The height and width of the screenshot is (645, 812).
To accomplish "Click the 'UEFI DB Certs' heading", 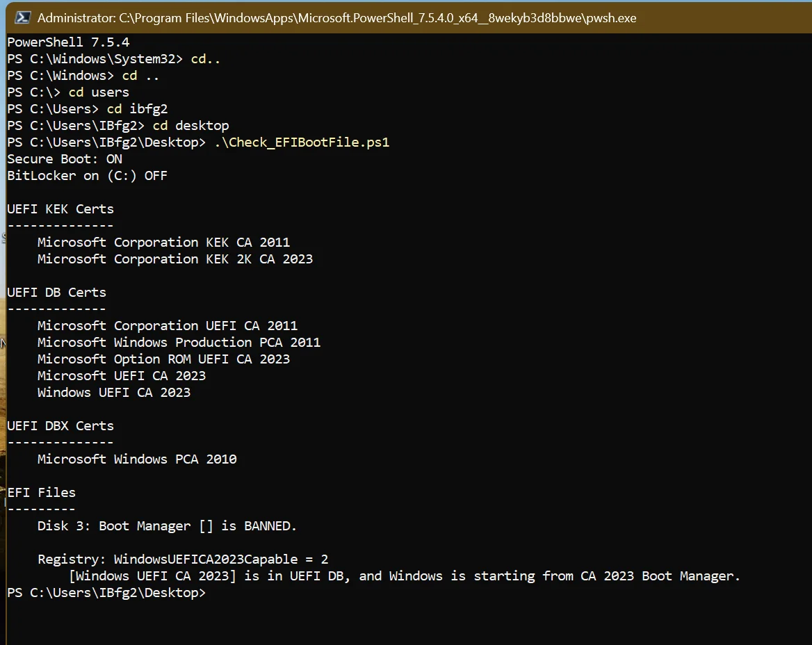I will (56, 293).
